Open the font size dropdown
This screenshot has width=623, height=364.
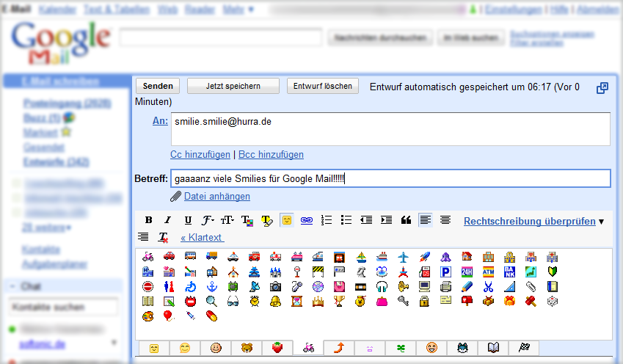[x=227, y=220]
